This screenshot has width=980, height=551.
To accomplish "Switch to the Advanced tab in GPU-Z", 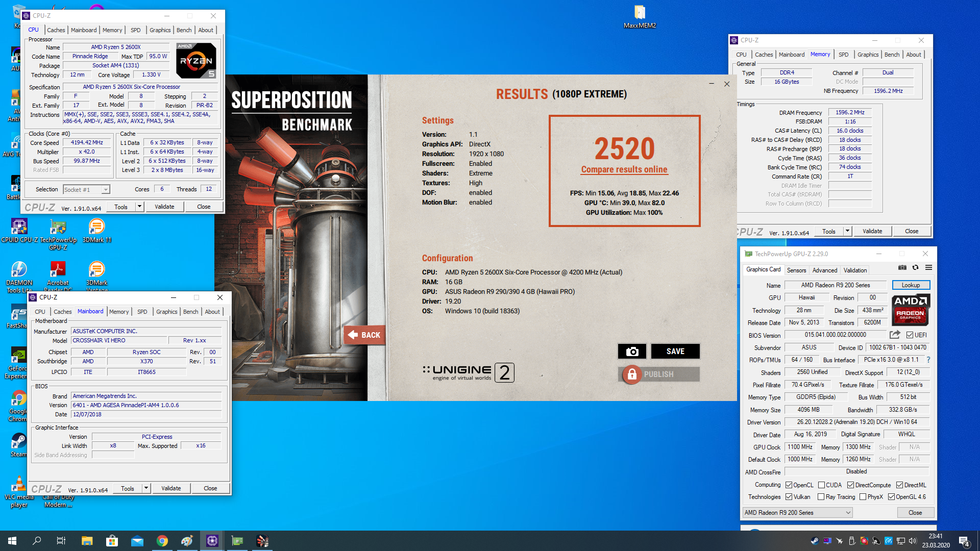I will [825, 270].
